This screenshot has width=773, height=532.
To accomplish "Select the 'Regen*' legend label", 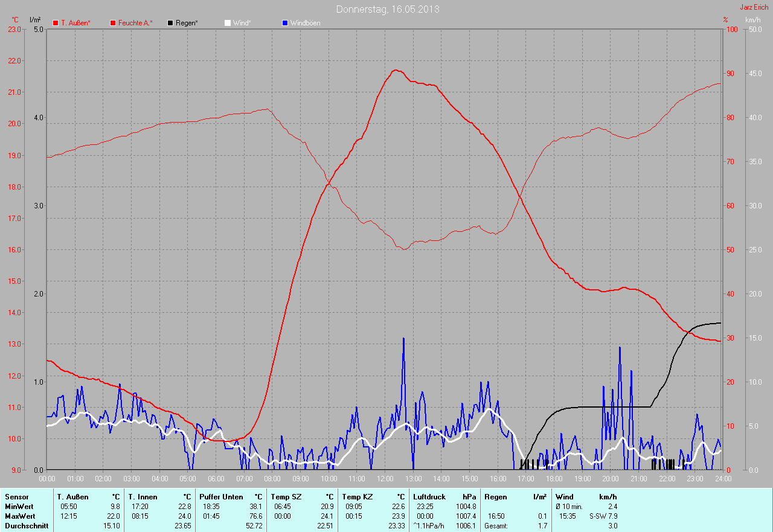I will click(187, 23).
